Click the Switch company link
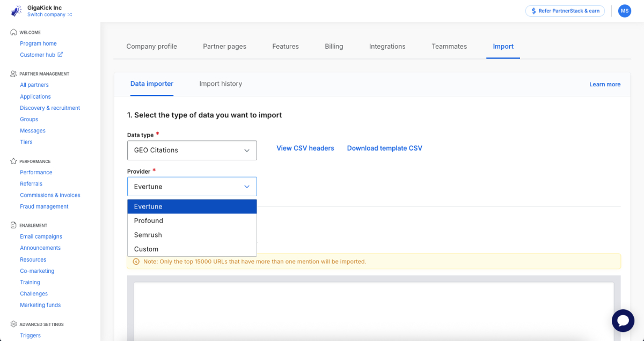This screenshot has height=341, width=644. pos(46,15)
